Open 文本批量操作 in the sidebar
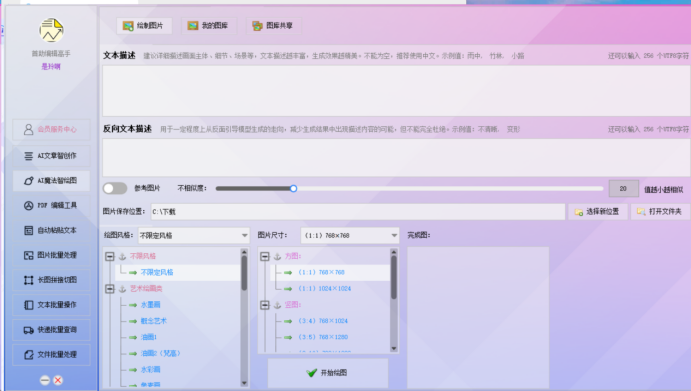Viewport: 691px width, 391px height. [51, 305]
